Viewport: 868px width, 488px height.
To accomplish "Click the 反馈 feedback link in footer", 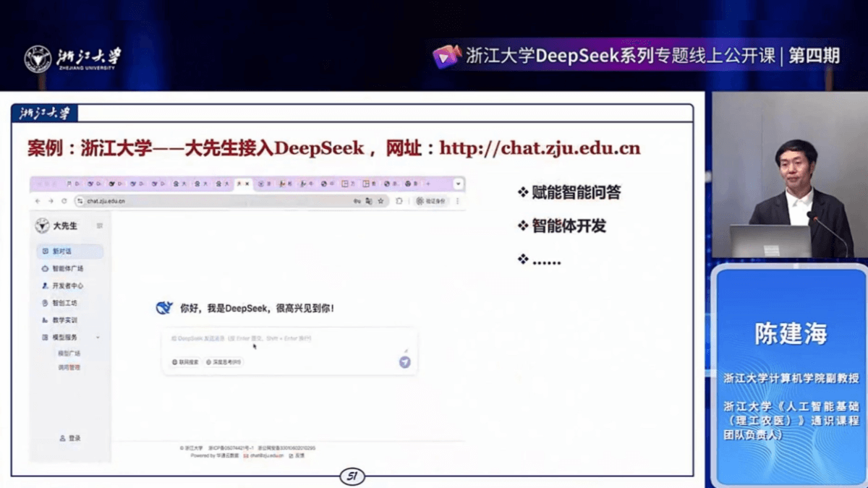I will pyautogui.click(x=297, y=456).
